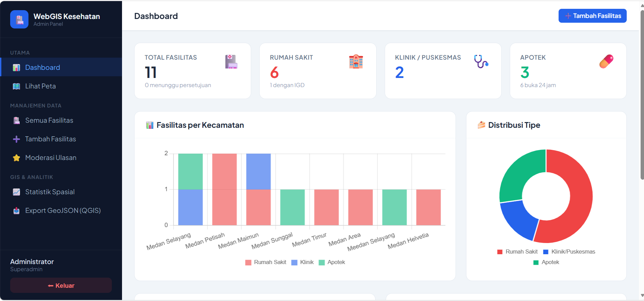Toggle Apotek legend under the donut chart
The height and width of the screenshot is (301, 644).
tap(546, 262)
